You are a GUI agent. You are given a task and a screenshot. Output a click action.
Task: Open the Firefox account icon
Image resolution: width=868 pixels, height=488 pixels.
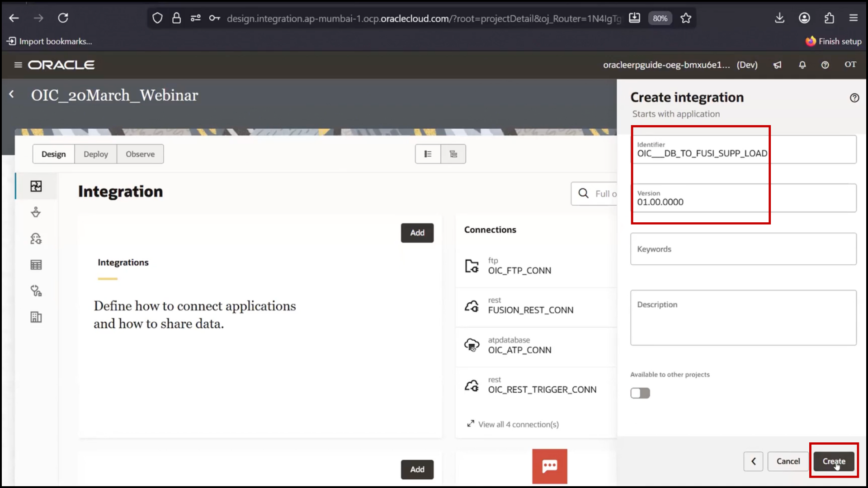pyautogui.click(x=804, y=18)
